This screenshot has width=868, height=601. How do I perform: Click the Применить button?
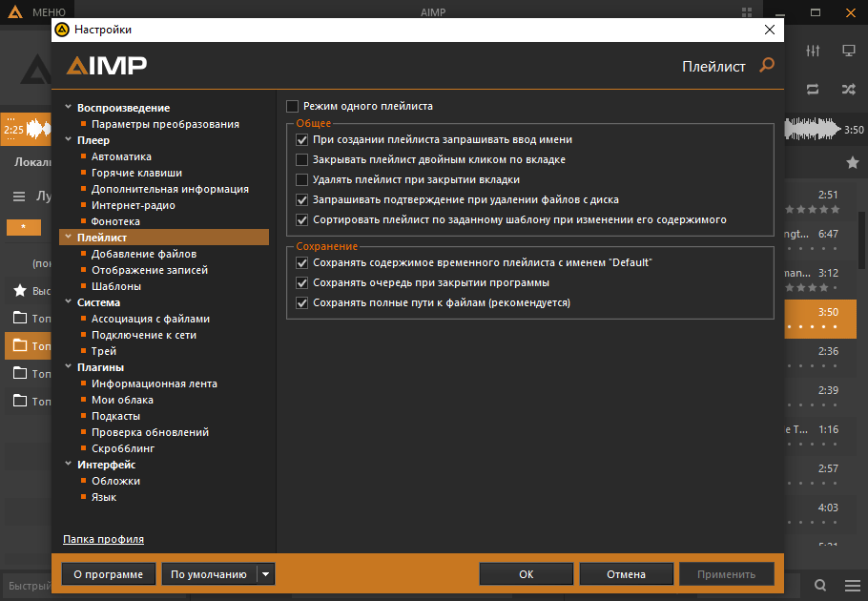point(726,574)
